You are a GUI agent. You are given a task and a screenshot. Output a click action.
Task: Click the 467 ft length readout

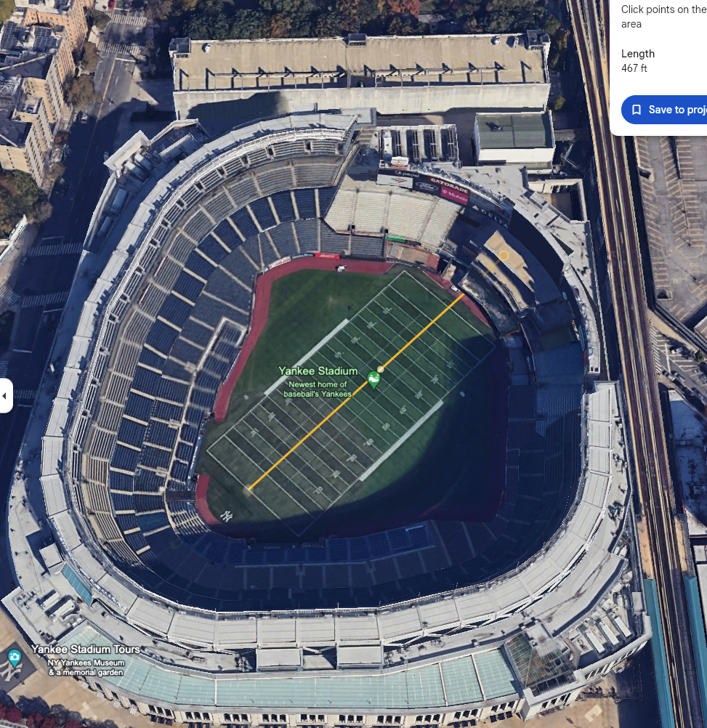click(634, 68)
